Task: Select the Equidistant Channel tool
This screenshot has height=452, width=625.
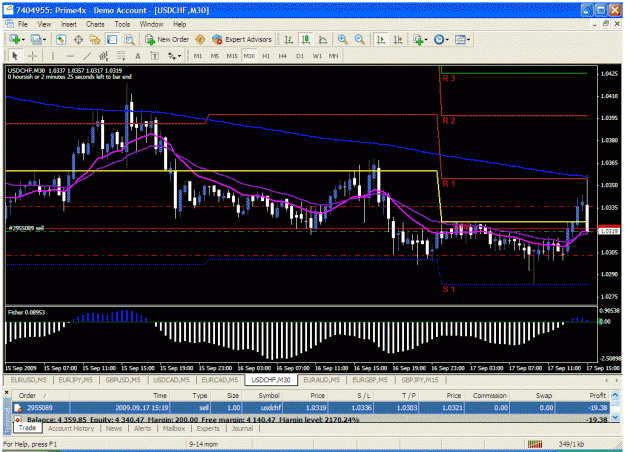Action: (x=104, y=56)
